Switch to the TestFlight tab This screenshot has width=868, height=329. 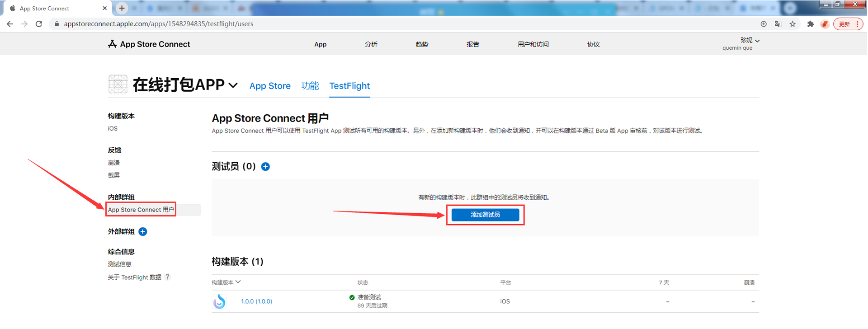pyautogui.click(x=349, y=86)
